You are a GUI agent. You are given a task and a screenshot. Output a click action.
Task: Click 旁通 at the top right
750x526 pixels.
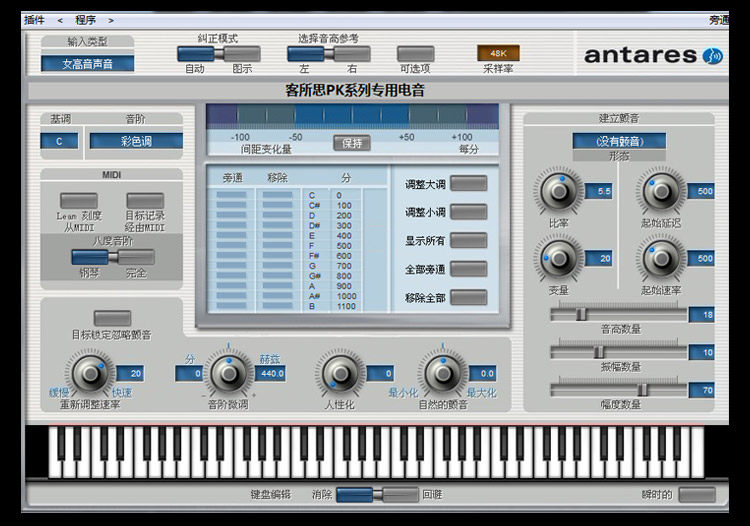click(x=718, y=20)
